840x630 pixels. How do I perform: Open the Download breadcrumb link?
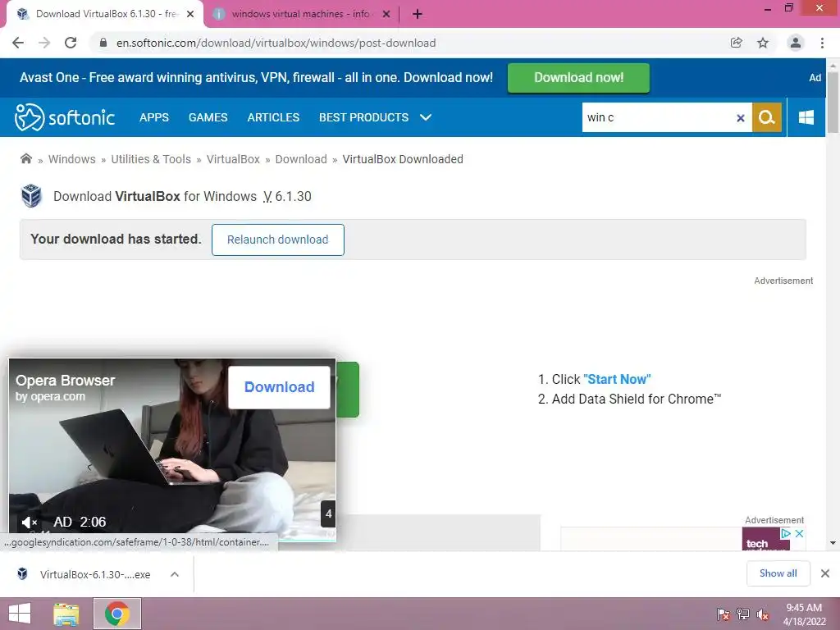pos(301,159)
